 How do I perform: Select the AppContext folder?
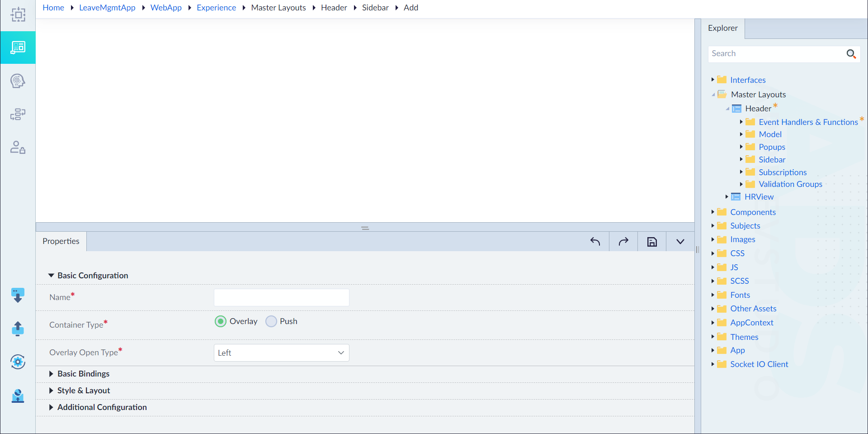pos(751,323)
